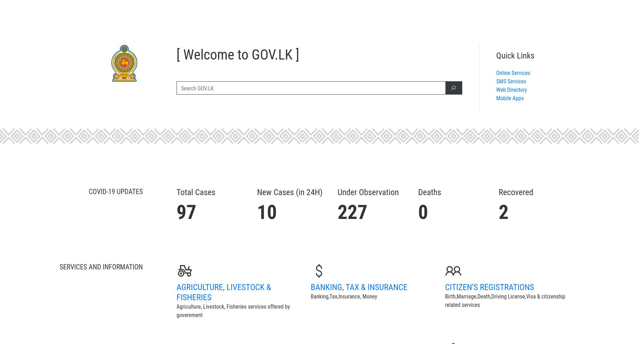Open the Agriculture, Livestock & Fisheries category icon
Viewport: 644px width, 344px height.
(x=185, y=271)
